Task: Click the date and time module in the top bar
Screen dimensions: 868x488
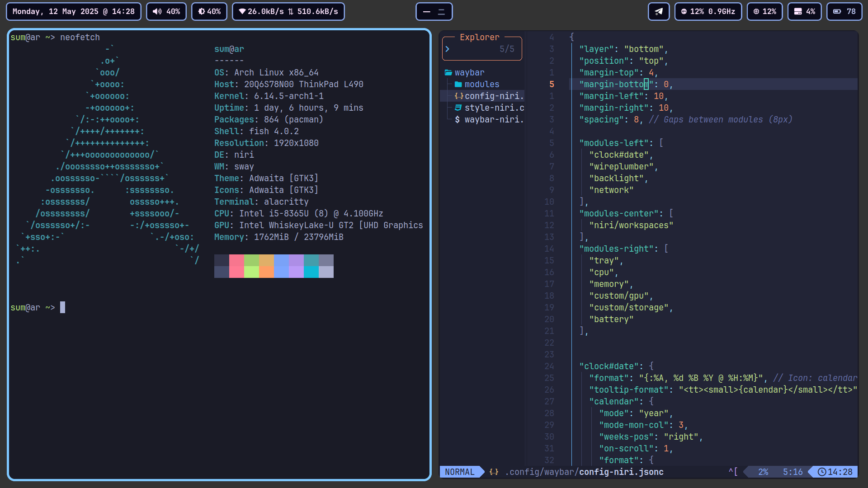Action: (73, 11)
